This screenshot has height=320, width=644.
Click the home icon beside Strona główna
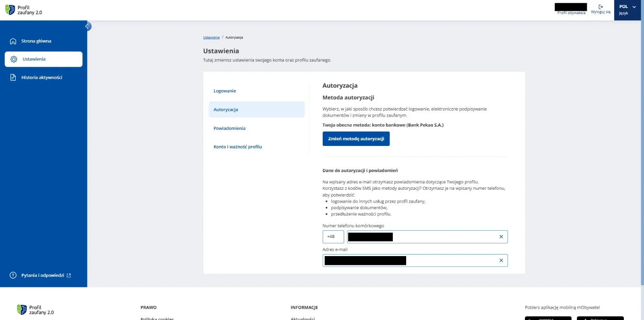[13, 41]
